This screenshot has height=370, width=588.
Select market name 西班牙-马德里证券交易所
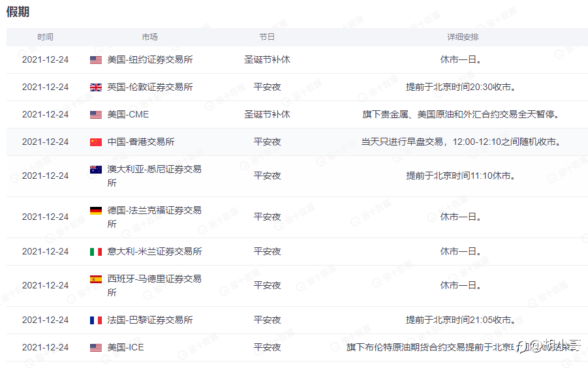click(x=154, y=285)
